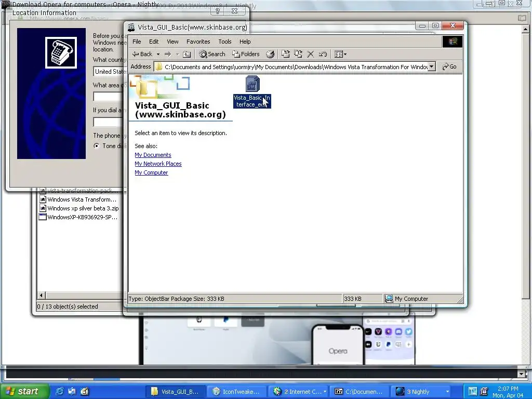This screenshot has width=532, height=399.
Task: Go back using the Back toolbar button
Action: (x=142, y=54)
